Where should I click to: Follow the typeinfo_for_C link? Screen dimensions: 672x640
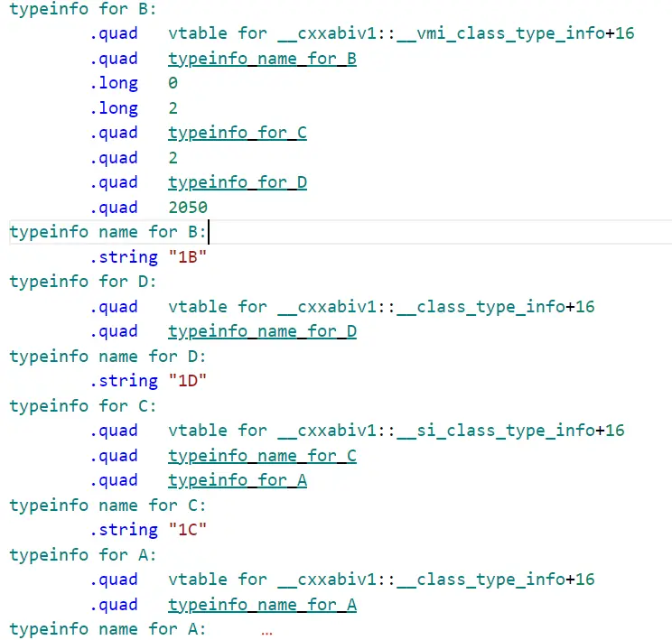(238, 133)
